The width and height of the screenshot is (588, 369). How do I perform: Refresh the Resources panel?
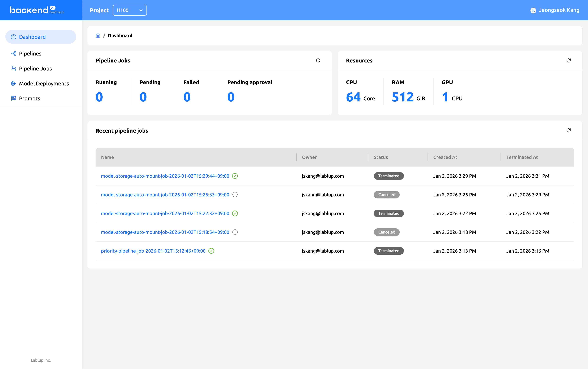568,60
